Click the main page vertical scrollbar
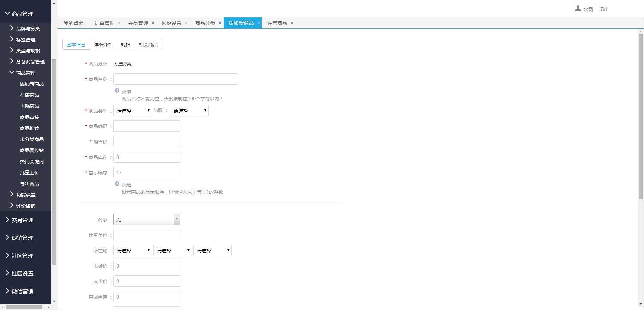The image size is (644, 310). pos(641,117)
